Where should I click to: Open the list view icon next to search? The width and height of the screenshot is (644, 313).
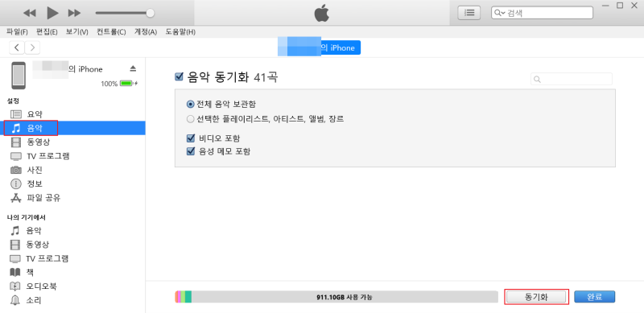469,13
